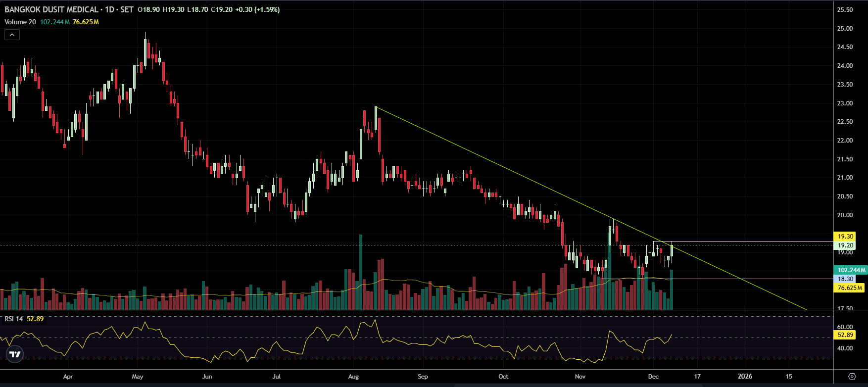The width and height of the screenshot is (868, 387).
Task: Click the 25.00 price scale label
Action: click(845, 29)
